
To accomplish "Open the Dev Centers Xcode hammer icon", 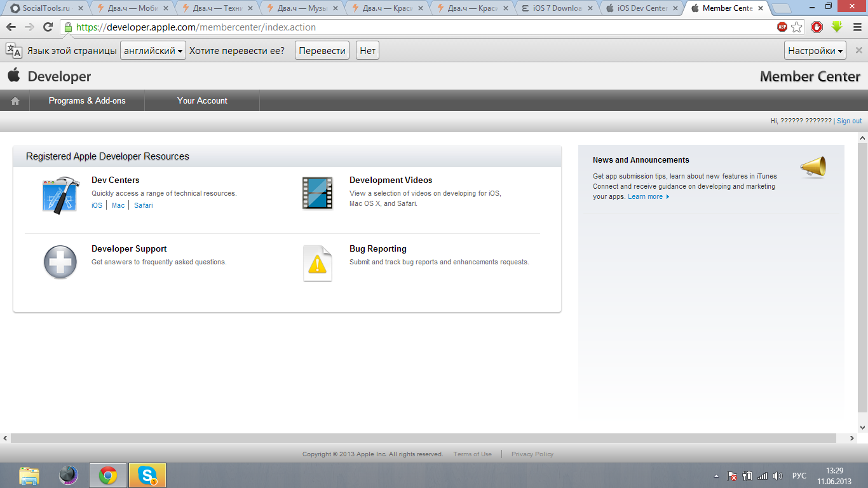I will pyautogui.click(x=60, y=195).
